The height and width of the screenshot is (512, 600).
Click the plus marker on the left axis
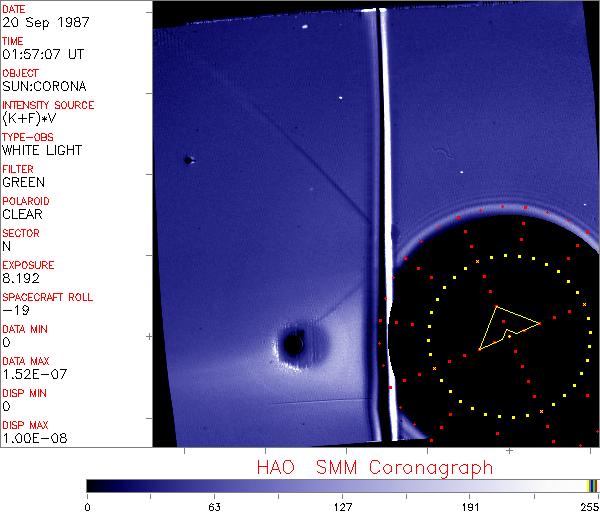(x=149, y=336)
